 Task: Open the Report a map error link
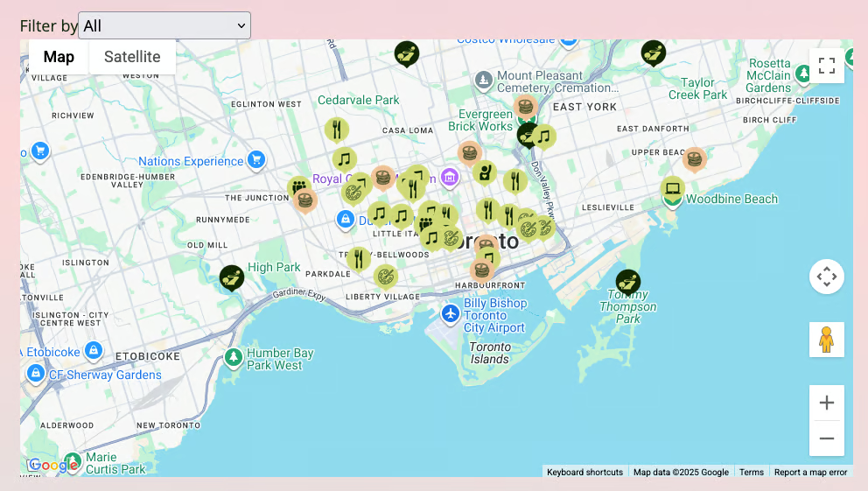click(x=810, y=472)
